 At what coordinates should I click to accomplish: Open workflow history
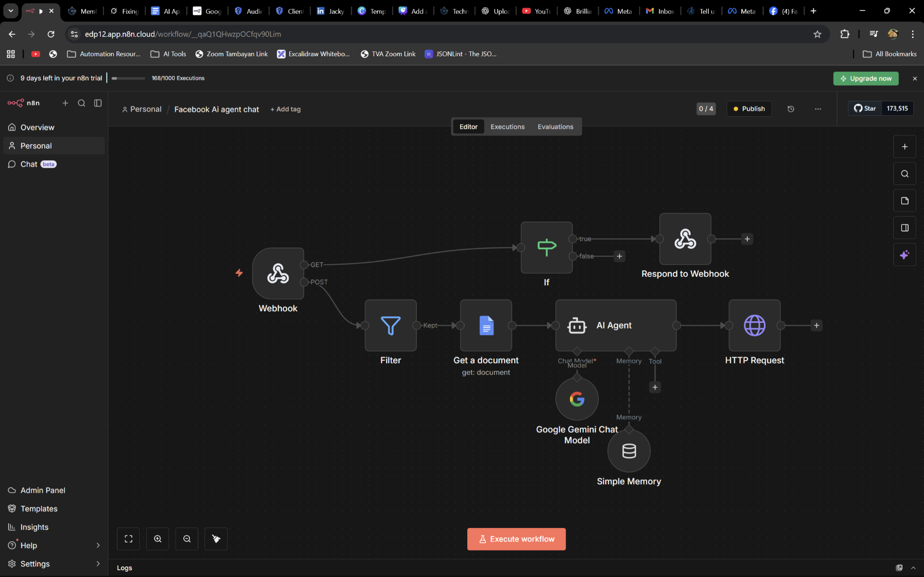(x=791, y=109)
